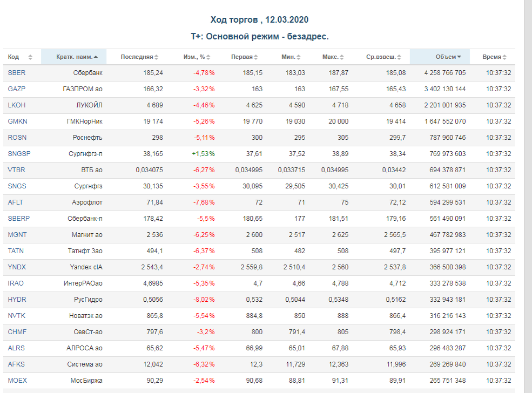Open YNDX ticker link
Image resolution: width=532 pixels, height=393 pixels.
point(17,267)
